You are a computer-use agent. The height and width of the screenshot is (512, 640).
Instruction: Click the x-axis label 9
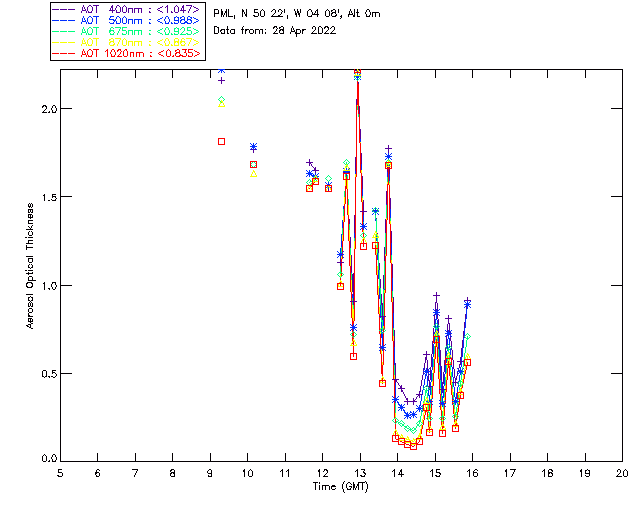[210, 473]
